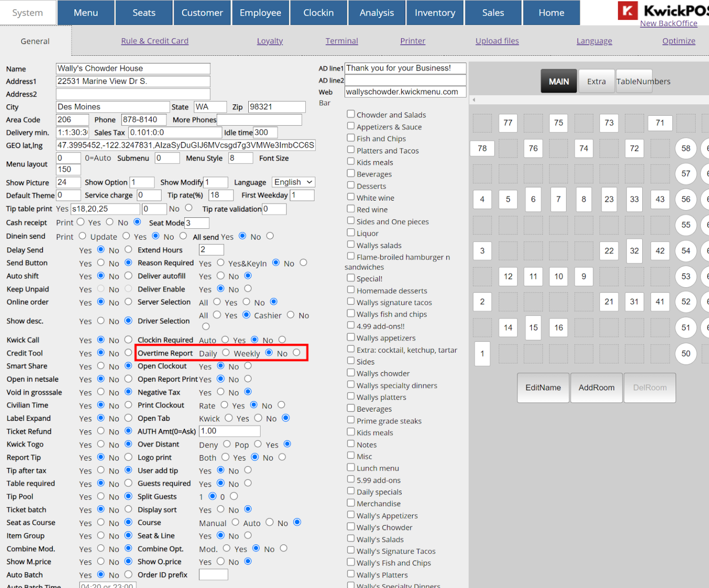Select table 15 in the layout
This screenshot has height=588, width=709.
pyautogui.click(x=533, y=328)
